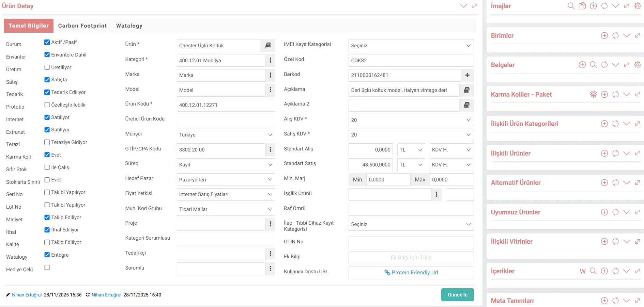Click the plus icon next to Barkod field
Image resolution: width=644 pixels, height=307 pixels.
[x=467, y=75]
